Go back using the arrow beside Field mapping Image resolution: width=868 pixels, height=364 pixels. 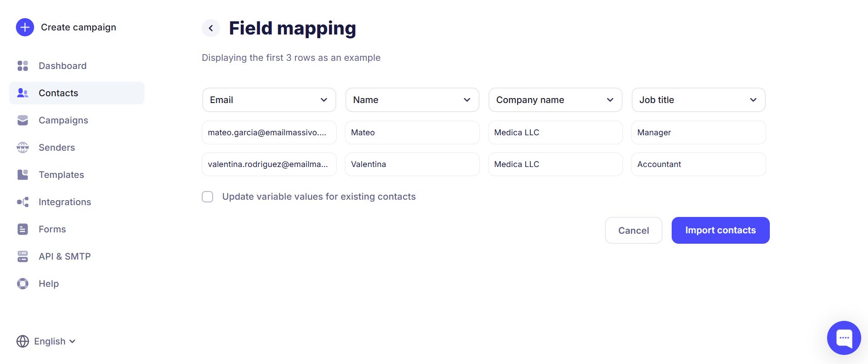pyautogui.click(x=211, y=28)
